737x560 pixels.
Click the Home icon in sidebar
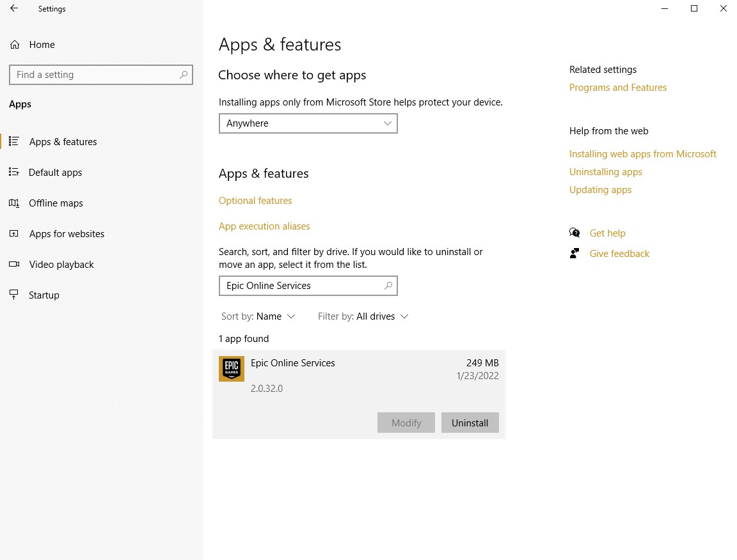15,45
